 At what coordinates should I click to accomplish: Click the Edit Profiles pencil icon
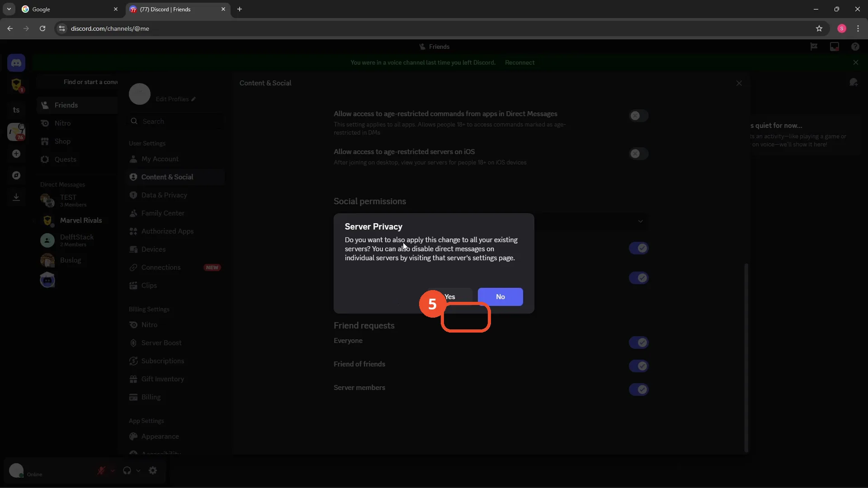pos(193,99)
